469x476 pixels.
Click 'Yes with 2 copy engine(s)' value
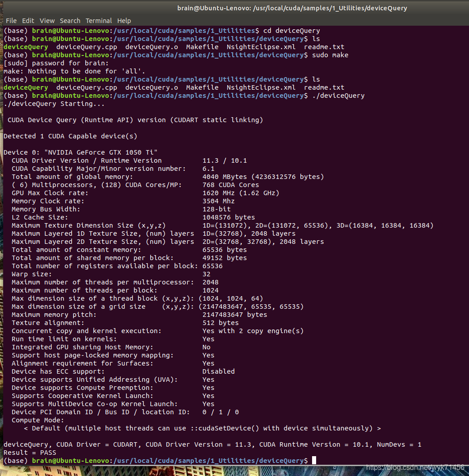pos(253,331)
